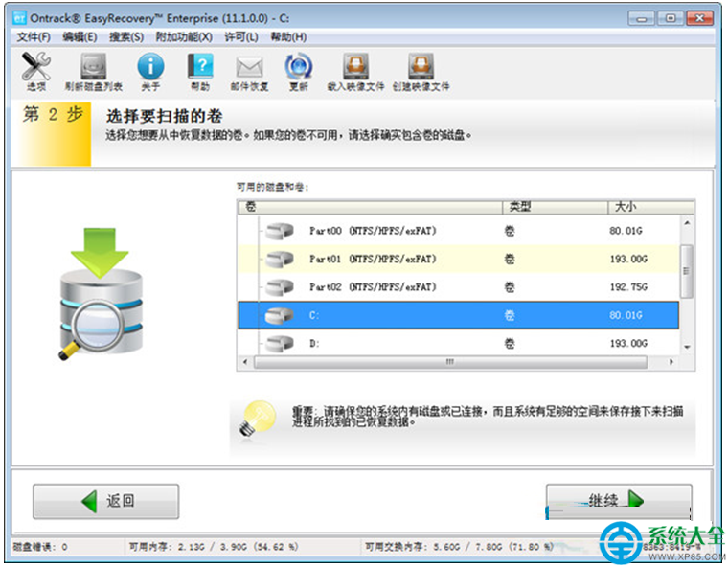Click the volume list scroll up arrow
Viewport: 728px width, 567px height.
click(x=687, y=223)
